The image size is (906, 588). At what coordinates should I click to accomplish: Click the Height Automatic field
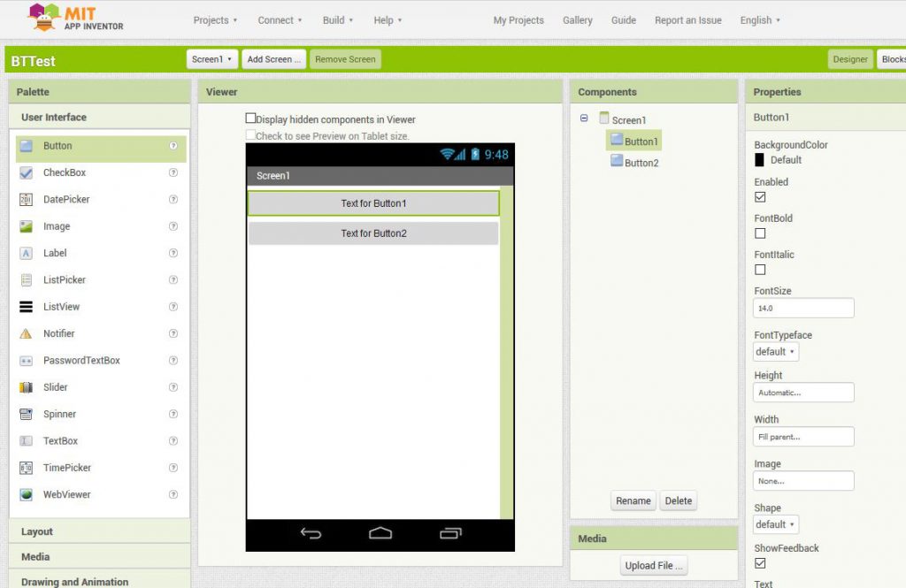pyautogui.click(x=803, y=393)
